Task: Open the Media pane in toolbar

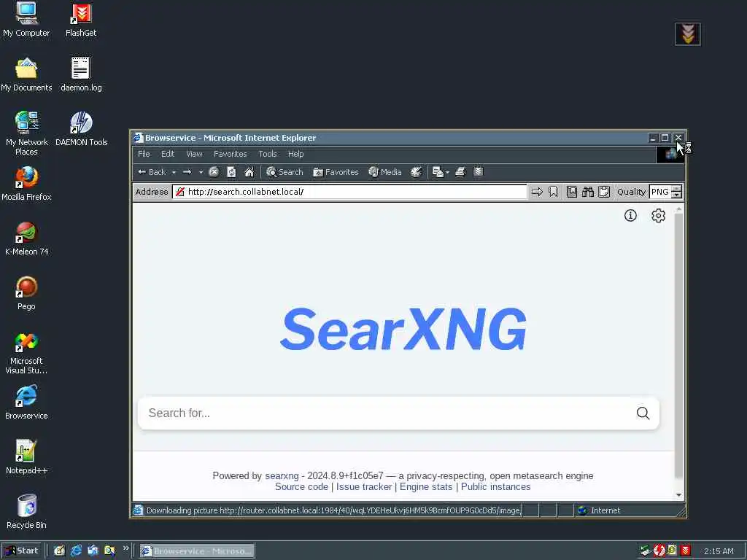Action: point(385,172)
